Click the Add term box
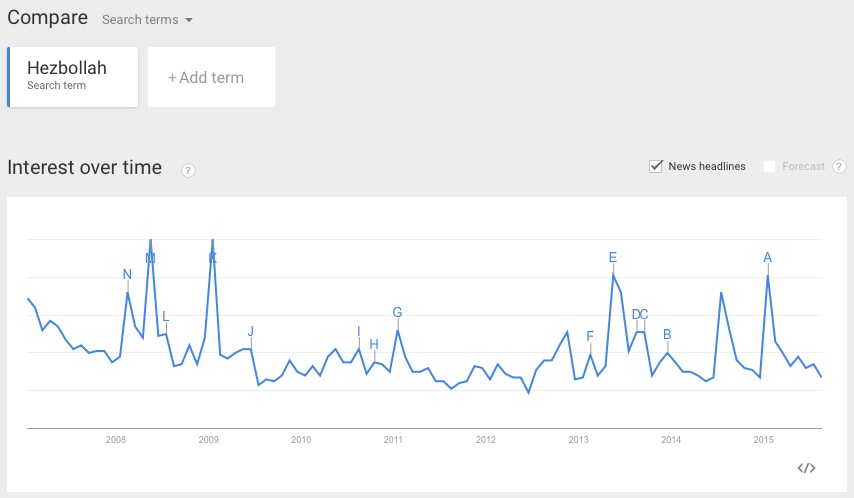854x498 pixels. click(x=211, y=77)
